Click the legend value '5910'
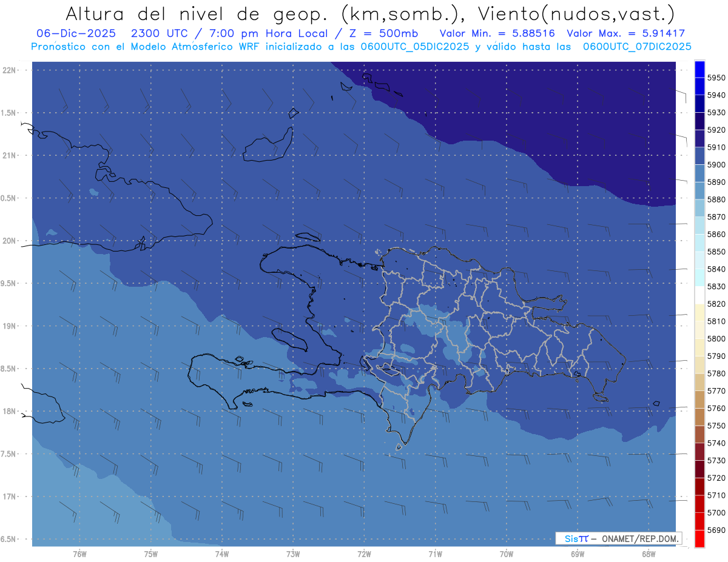The width and height of the screenshot is (728, 562). point(716,147)
